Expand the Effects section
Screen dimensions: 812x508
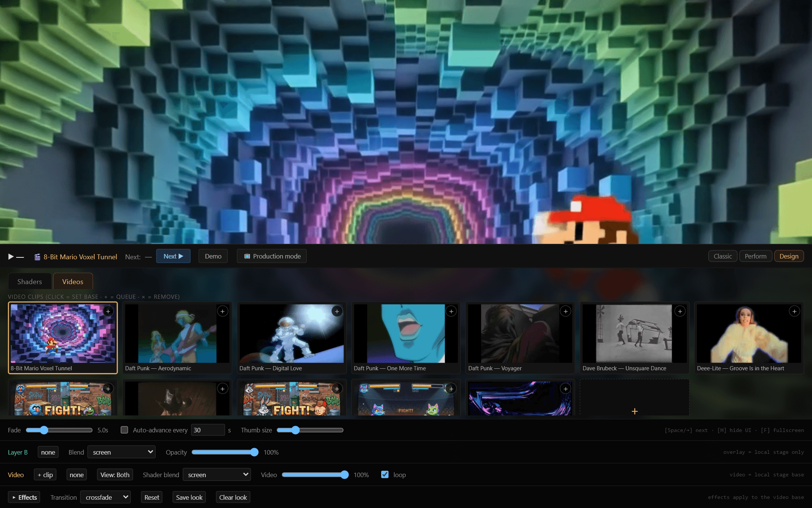[x=24, y=497]
